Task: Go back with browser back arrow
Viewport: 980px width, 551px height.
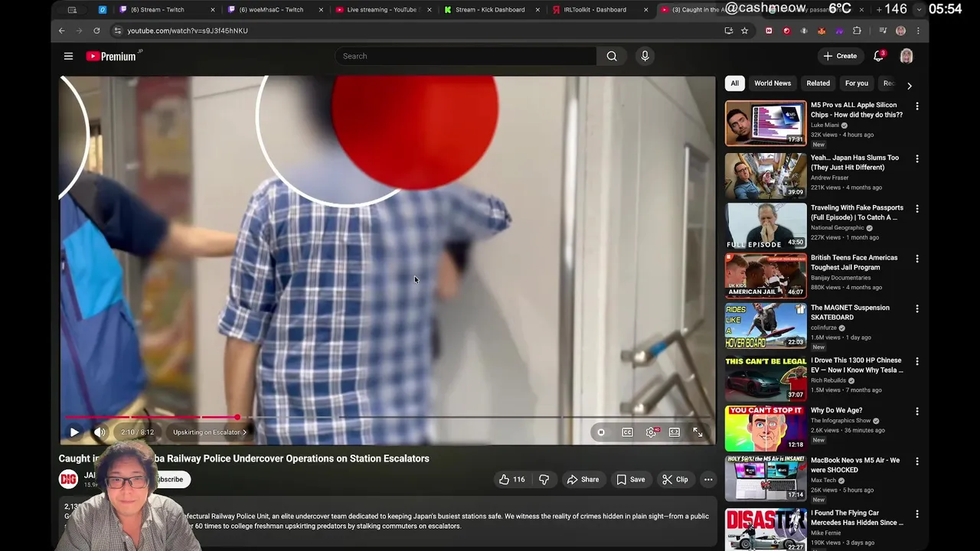Action: coord(62,31)
